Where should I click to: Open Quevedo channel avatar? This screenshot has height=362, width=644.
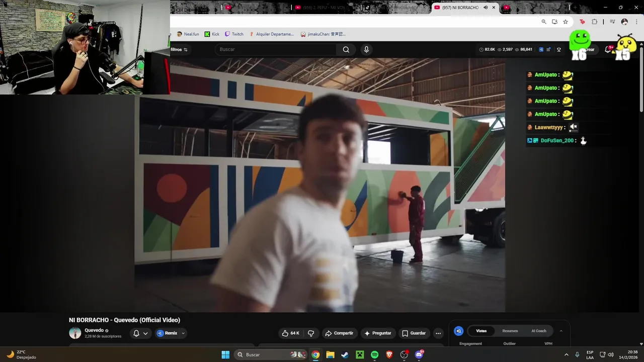point(75,333)
